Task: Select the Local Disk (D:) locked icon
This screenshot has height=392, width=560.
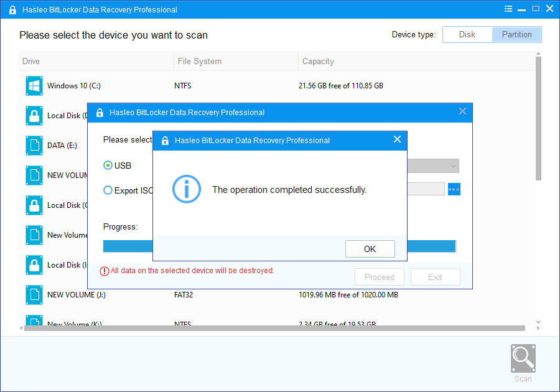Action: coord(34,116)
